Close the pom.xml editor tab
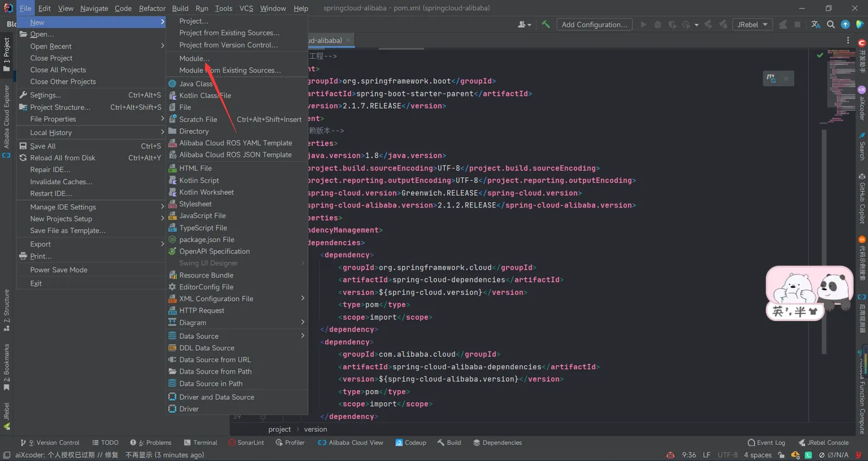The height and width of the screenshot is (461, 868). pyautogui.click(x=348, y=40)
